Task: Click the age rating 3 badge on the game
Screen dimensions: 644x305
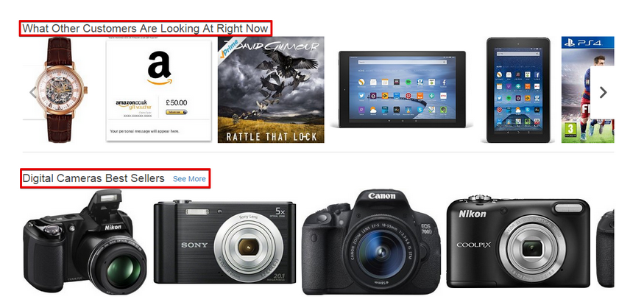Action: pos(570,129)
